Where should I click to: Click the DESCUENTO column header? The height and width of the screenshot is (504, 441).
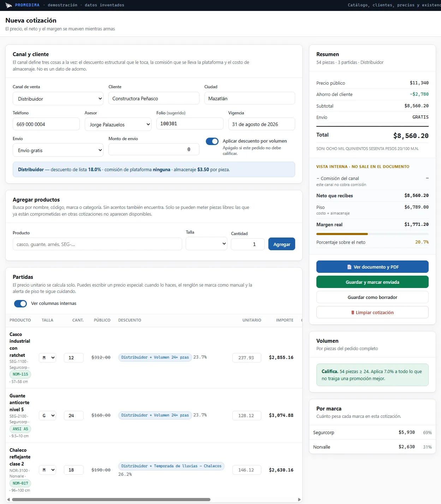[x=130, y=320]
